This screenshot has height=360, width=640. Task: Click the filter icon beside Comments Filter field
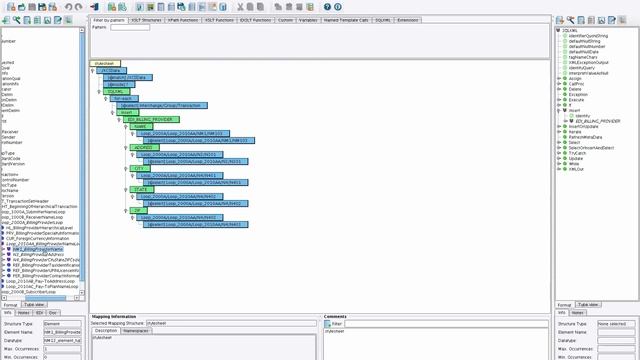tap(327, 324)
